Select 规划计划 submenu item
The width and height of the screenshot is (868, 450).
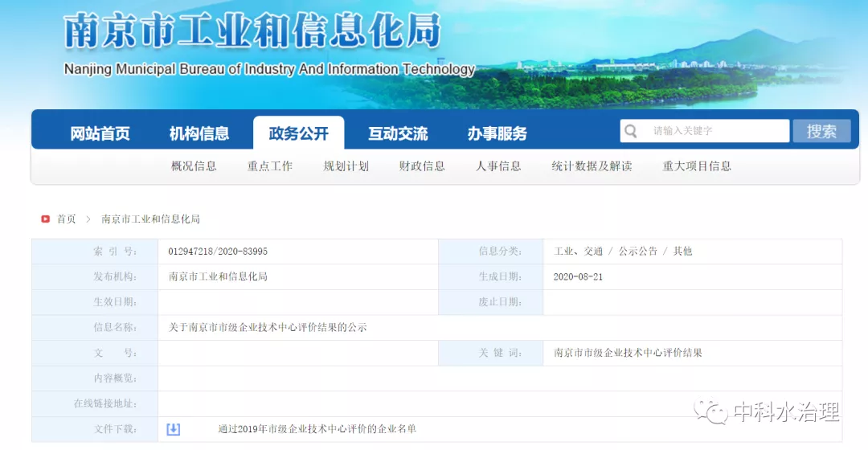tap(346, 166)
